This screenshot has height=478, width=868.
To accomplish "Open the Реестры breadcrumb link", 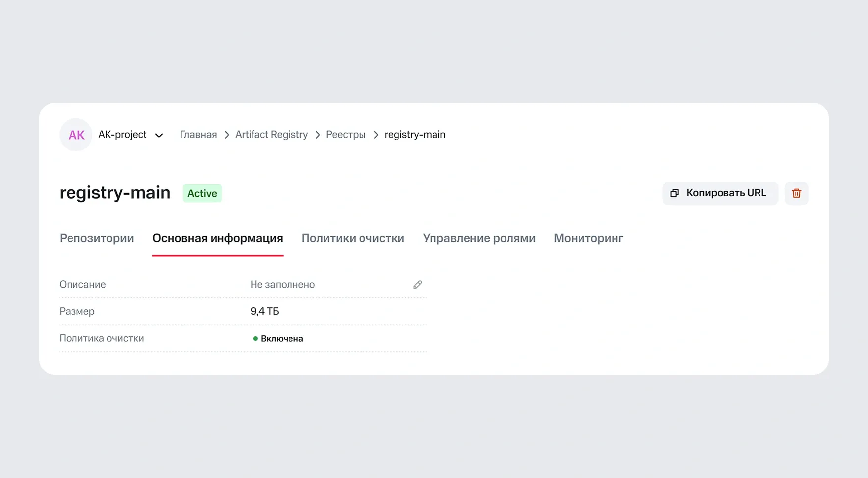I will point(346,135).
